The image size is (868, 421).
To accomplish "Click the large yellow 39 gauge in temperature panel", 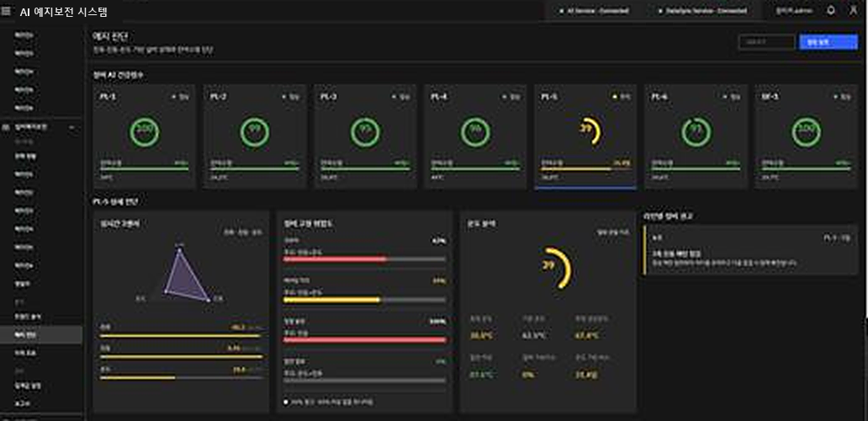I will (556, 268).
